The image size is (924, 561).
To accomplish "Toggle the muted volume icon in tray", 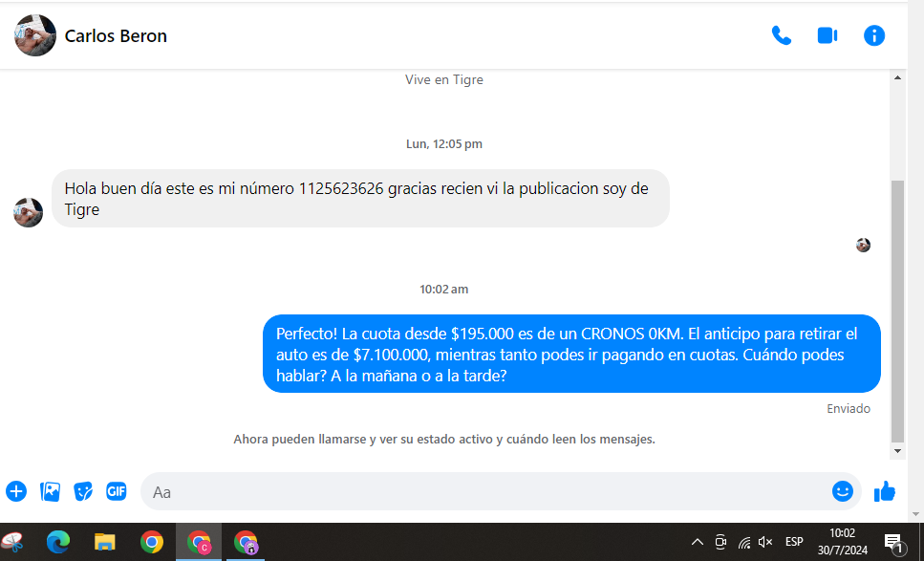I will 765,542.
